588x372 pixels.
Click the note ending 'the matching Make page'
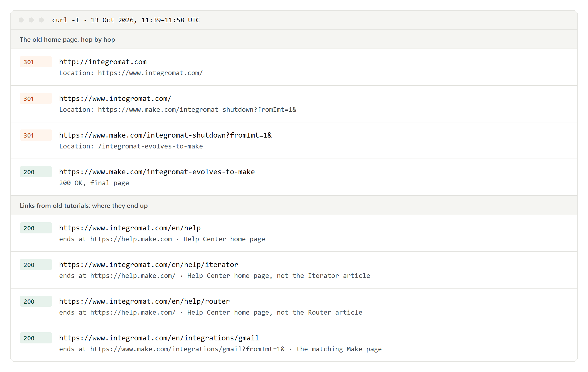pyautogui.click(x=220, y=349)
